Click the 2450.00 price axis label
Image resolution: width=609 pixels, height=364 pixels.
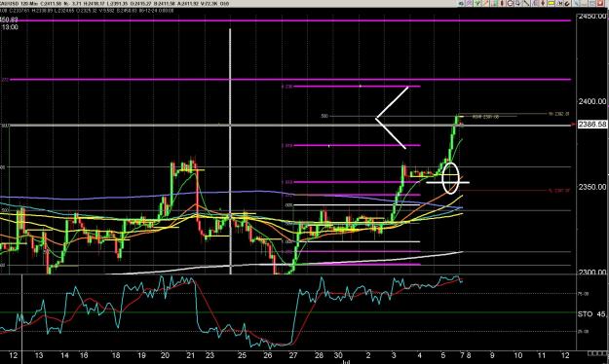[592, 17]
